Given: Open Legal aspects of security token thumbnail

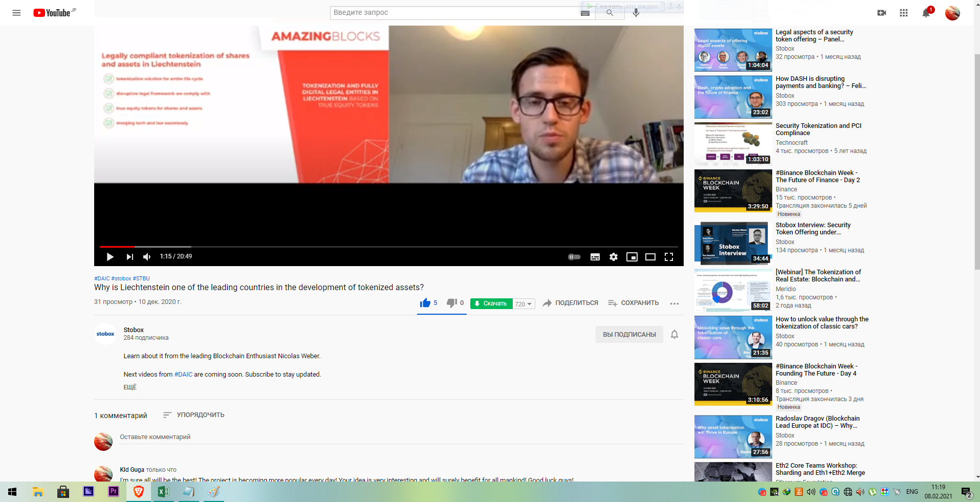Looking at the screenshot, I should [x=733, y=50].
